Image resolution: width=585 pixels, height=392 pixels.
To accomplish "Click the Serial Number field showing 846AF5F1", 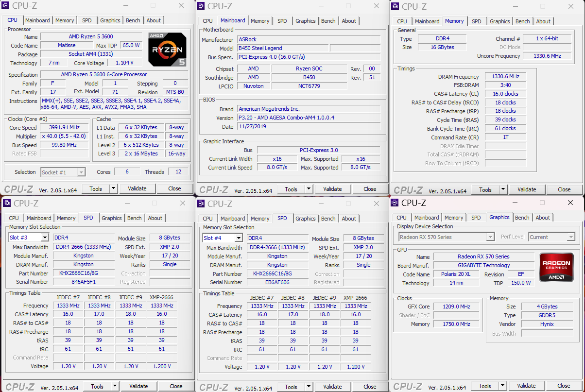I will point(84,282).
